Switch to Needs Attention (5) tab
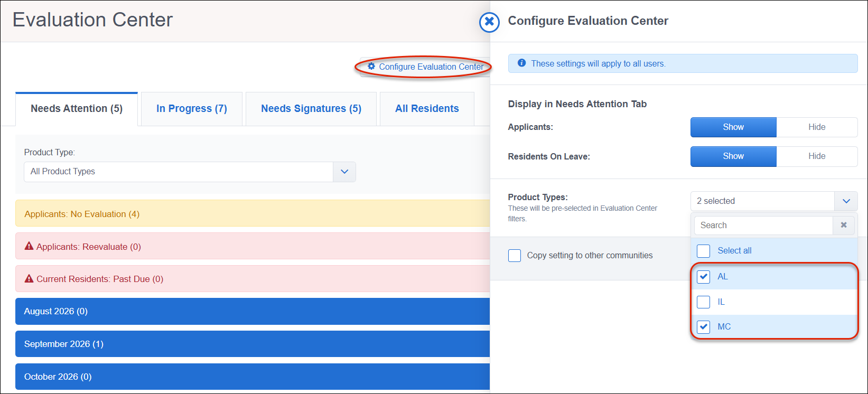Image resolution: width=868 pixels, height=394 pixels. [77, 109]
